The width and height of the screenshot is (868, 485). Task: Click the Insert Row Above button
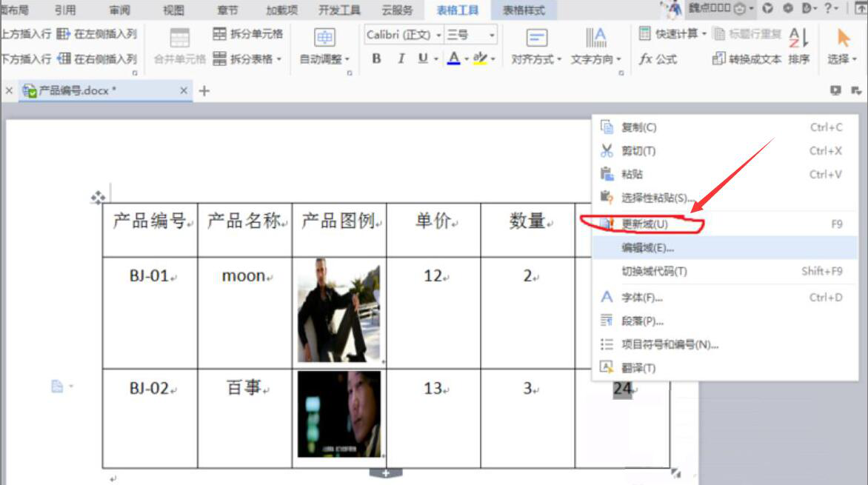[25, 34]
